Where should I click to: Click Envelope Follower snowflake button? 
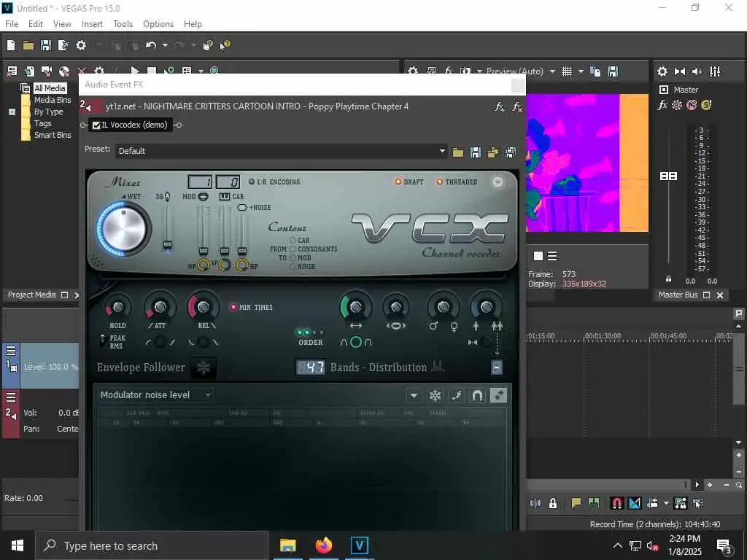[x=204, y=367]
